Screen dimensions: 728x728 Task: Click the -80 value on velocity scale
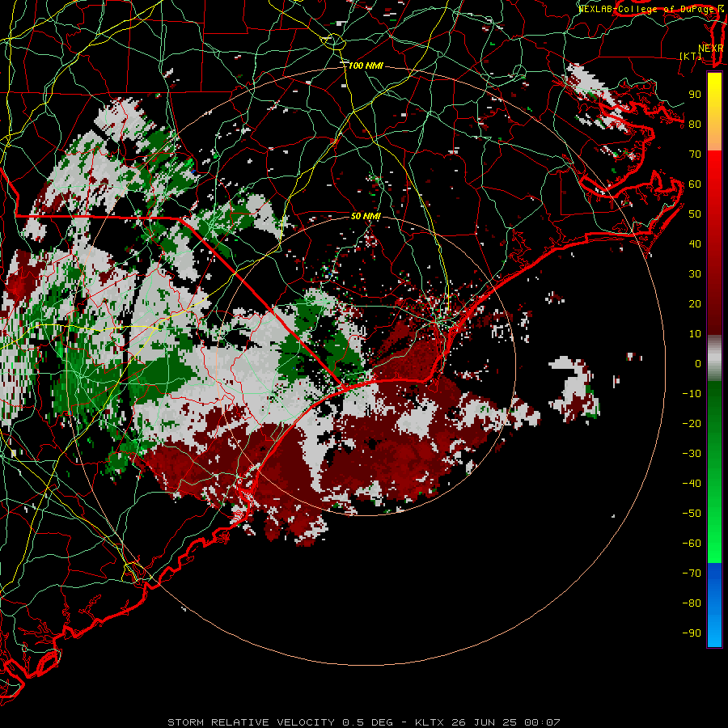[x=692, y=603]
